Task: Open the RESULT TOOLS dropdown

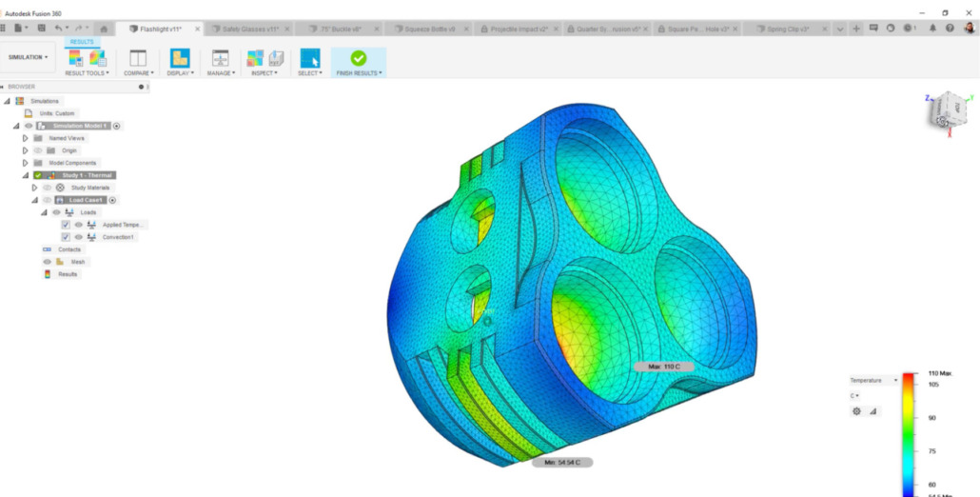Action: tap(87, 73)
